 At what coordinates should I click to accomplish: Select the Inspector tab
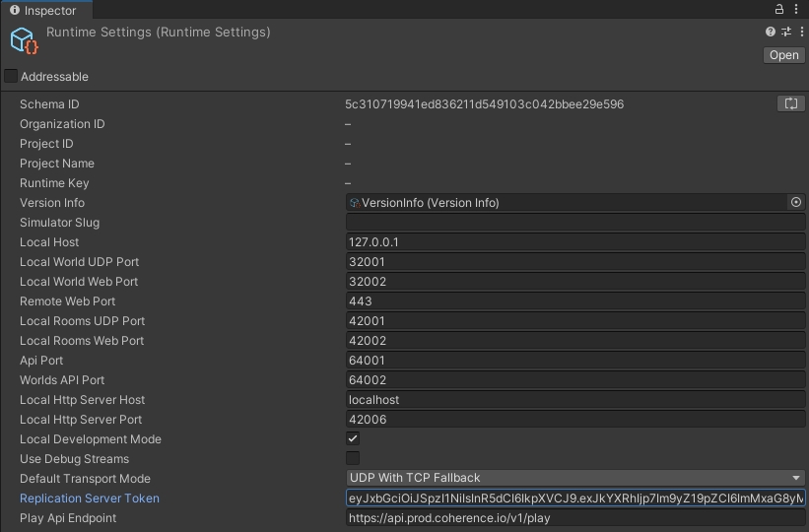42,11
